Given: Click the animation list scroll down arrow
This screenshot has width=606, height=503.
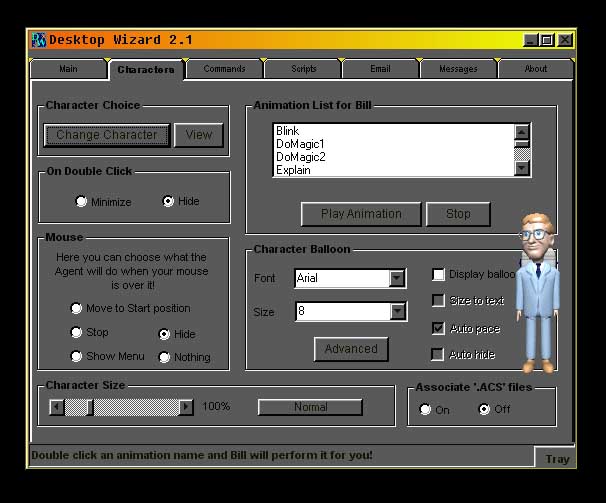Looking at the screenshot, I should click(x=522, y=168).
